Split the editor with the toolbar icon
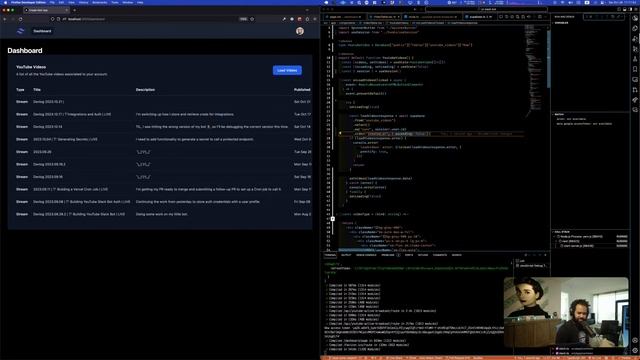 [540, 17]
